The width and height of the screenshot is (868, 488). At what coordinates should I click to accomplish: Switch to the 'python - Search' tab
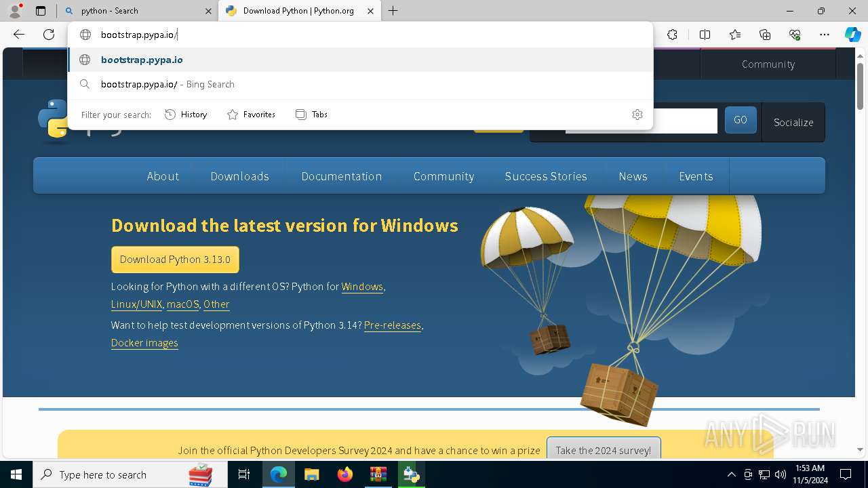click(x=139, y=11)
